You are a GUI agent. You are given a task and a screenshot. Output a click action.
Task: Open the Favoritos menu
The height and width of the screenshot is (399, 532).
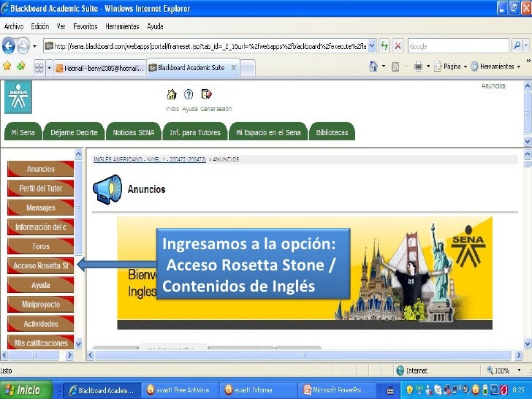(85, 26)
